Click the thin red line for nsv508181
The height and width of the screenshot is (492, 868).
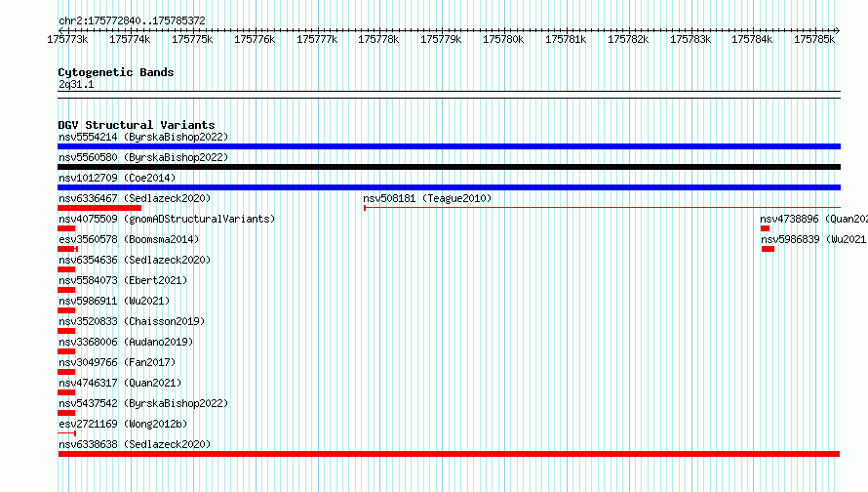pos(603,208)
